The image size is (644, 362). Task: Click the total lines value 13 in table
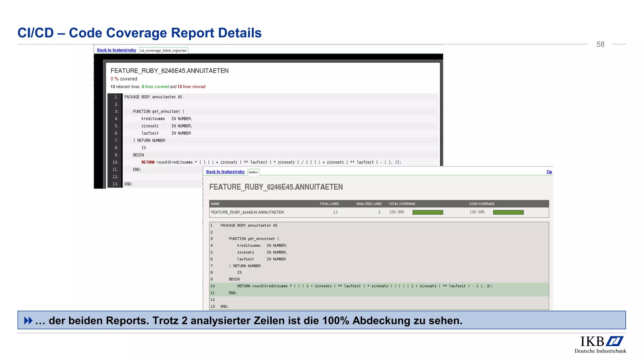click(x=335, y=212)
